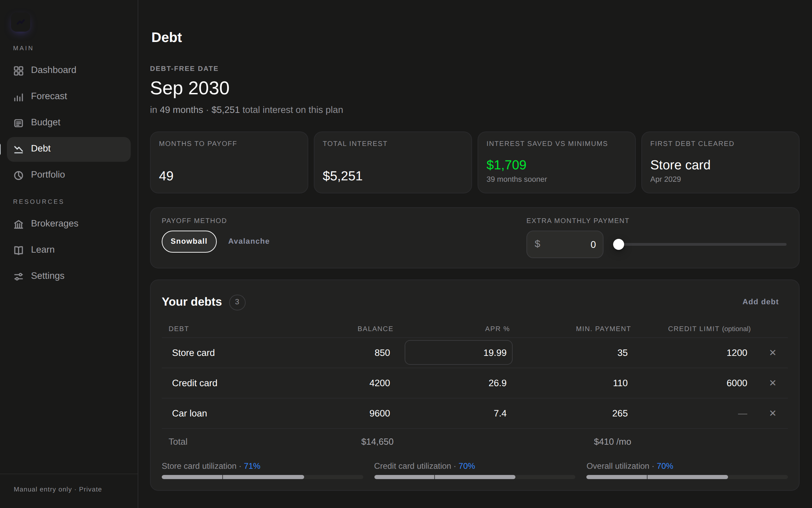Click the Total Interest $5,251 card
Image resolution: width=812 pixels, height=508 pixels.
click(x=393, y=162)
